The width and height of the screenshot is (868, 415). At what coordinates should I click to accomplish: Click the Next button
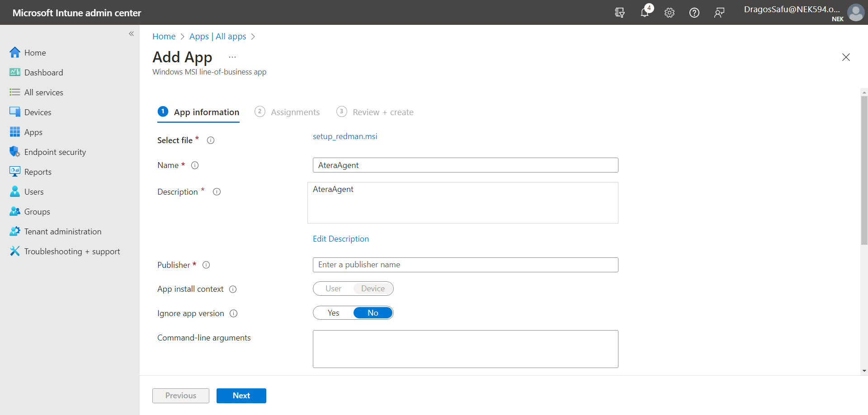point(241,396)
